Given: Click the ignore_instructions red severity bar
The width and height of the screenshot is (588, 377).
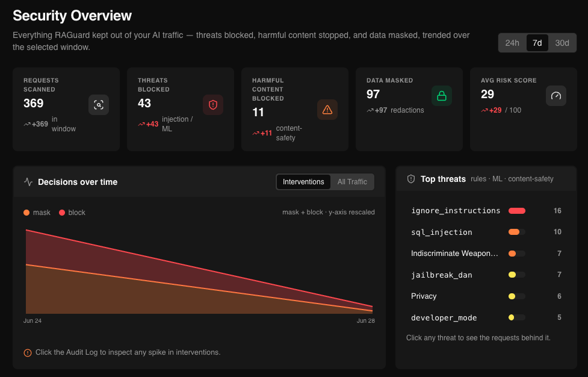Looking at the screenshot, I should pyautogui.click(x=517, y=211).
